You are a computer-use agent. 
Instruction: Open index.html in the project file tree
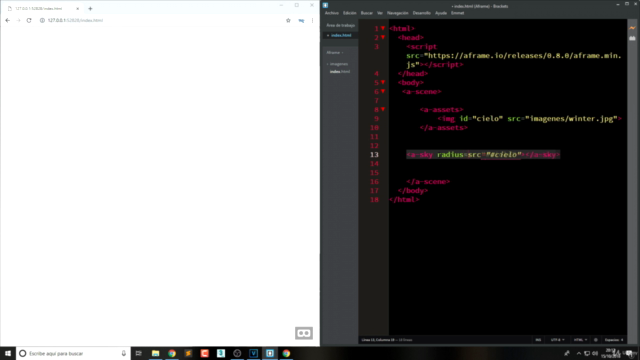pyautogui.click(x=340, y=72)
